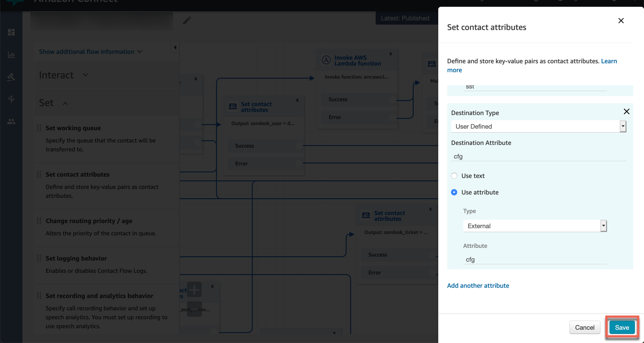The image size is (644, 343).
Task: Open the Destination Type User Defined dropdown
Action: [x=538, y=126]
